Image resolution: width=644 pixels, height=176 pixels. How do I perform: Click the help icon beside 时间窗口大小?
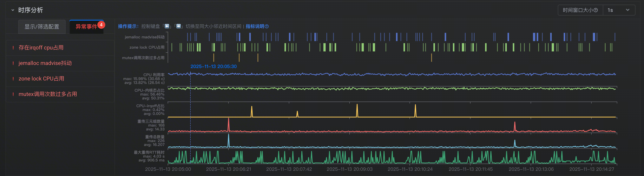(595, 10)
